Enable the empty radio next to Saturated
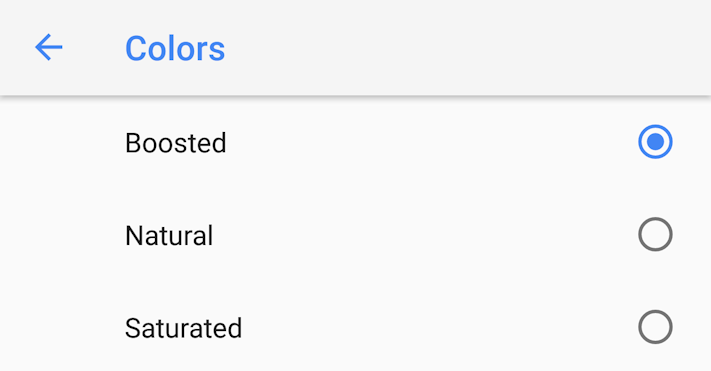The image size is (711, 371). (655, 327)
